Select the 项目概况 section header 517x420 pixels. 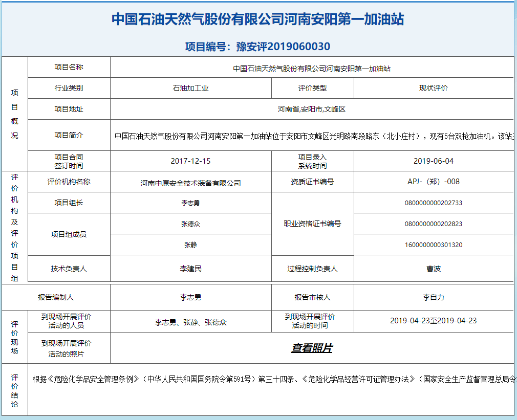tap(14, 114)
